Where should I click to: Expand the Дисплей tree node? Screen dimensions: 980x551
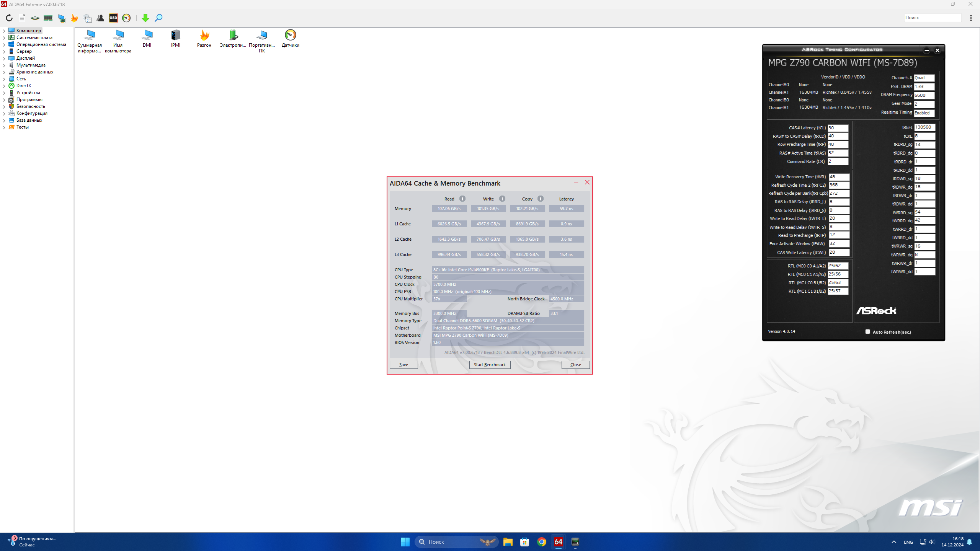point(4,59)
